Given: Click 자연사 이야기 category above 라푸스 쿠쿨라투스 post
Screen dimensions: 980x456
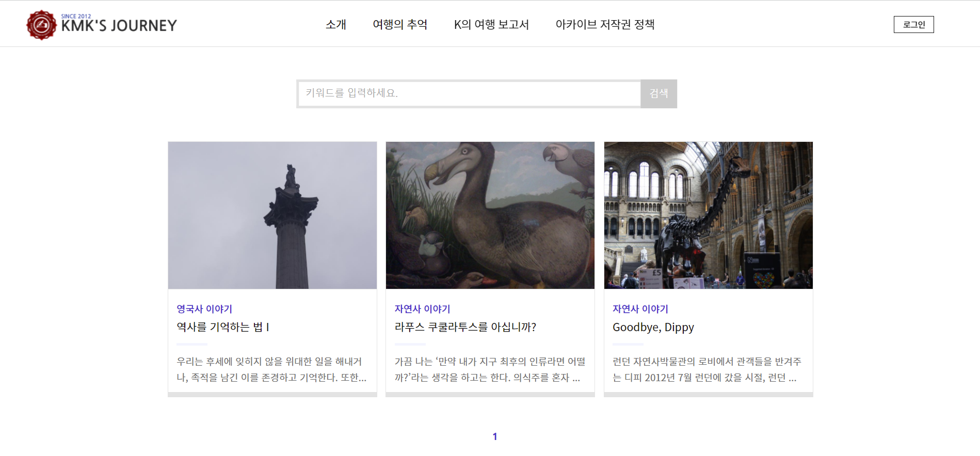Looking at the screenshot, I should pyautogui.click(x=422, y=309).
